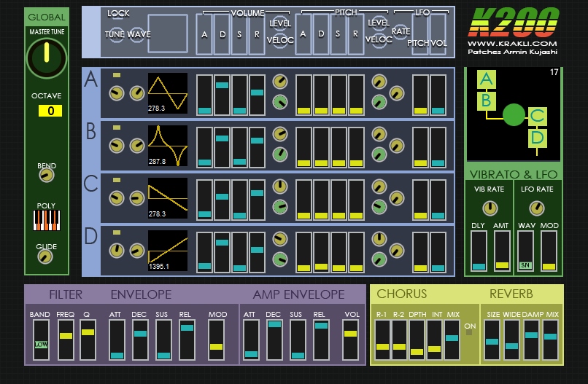Click the Bend knob in Global
Viewport: 588px width, 384px height.
tap(47, 176)
